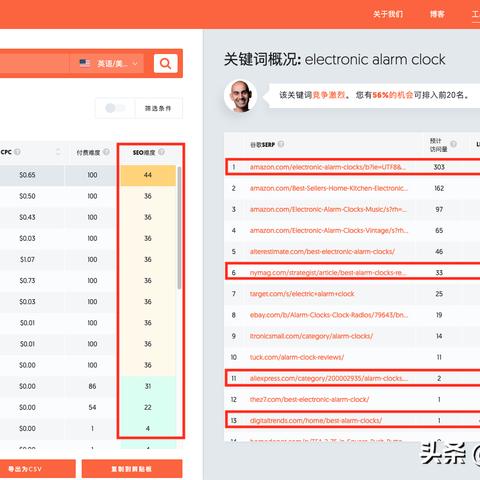Open tuck.com alarm-clock-reviews link

(x=297, y=357)
